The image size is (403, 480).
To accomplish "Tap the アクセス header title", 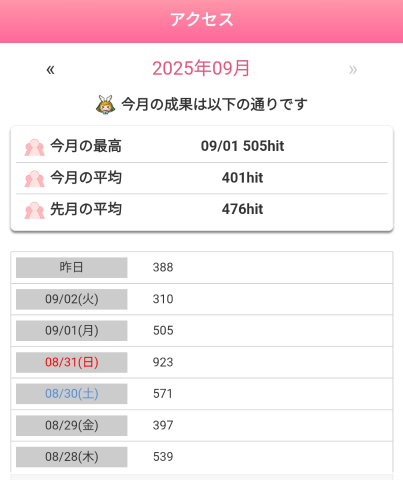I will [202, 19].
